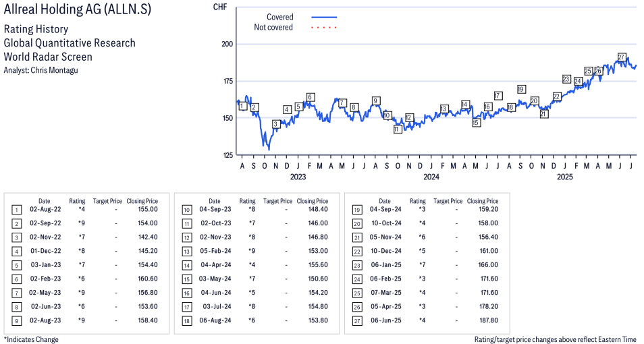Click table row number box 1
Image resolution: width=644 pixels, height=344 pixels.
pyautogui.click(x=16, y=210)
